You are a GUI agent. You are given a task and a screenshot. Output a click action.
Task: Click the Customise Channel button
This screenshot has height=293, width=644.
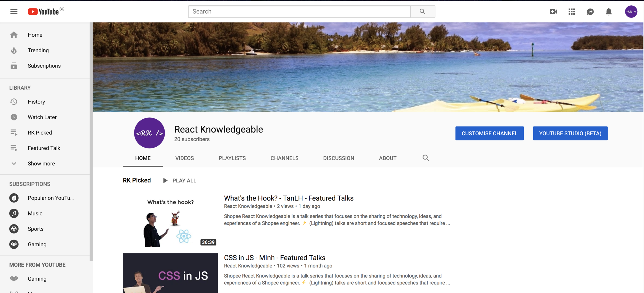click(x=489, y=133)
